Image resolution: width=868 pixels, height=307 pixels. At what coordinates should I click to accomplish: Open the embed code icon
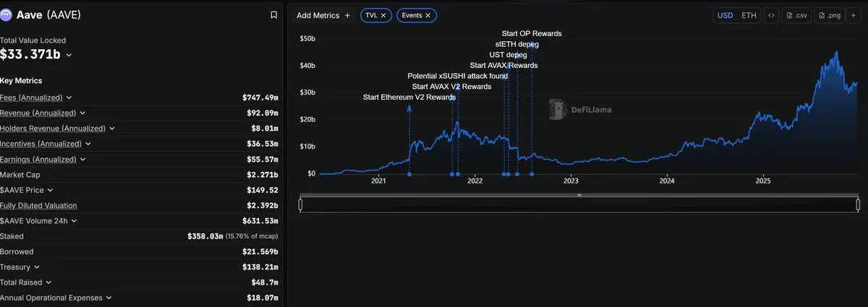click(x=771, y=15)
